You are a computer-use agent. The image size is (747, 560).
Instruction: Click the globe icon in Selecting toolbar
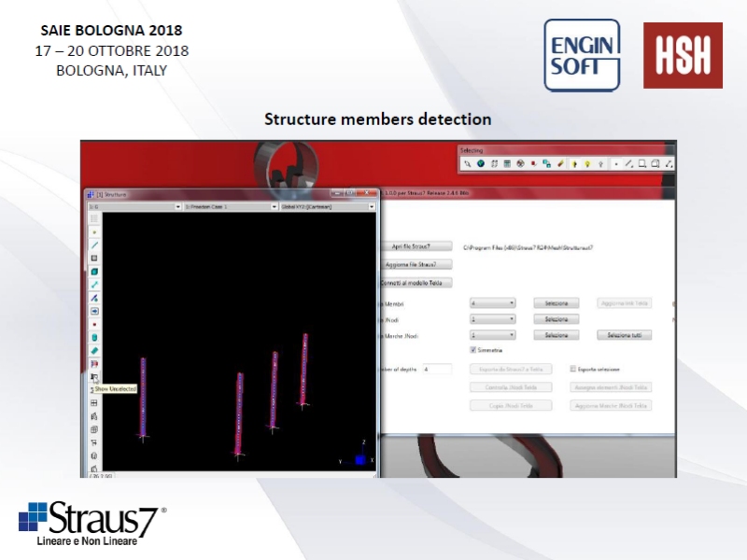coord(480,163)
